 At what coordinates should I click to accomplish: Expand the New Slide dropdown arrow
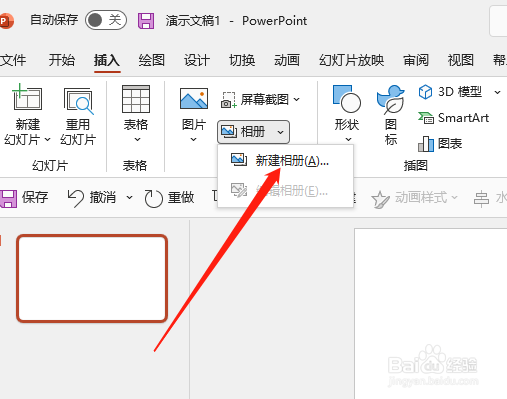pyautogui.click(x=47, y=139)
